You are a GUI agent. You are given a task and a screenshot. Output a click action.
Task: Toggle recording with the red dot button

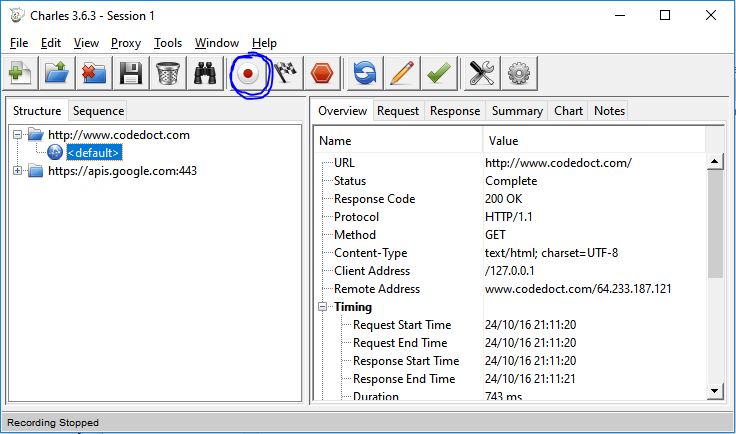[248, 74]
